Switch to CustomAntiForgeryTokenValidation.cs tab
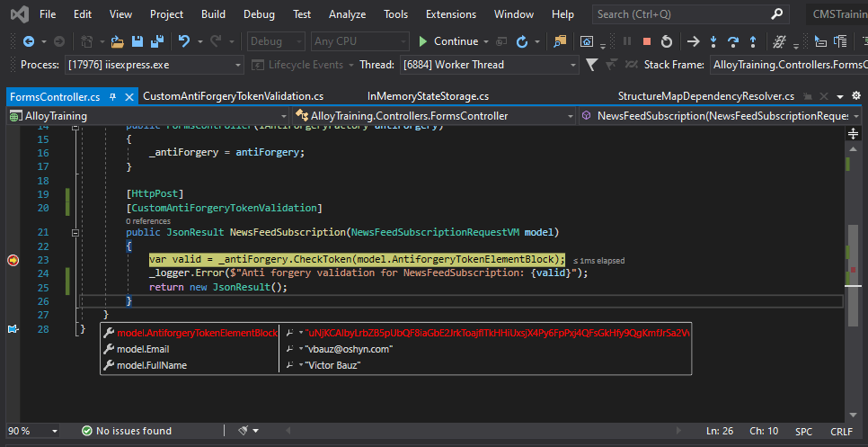Image resolution: width=868 pixels, height=447 pixels. pos(233,96)
